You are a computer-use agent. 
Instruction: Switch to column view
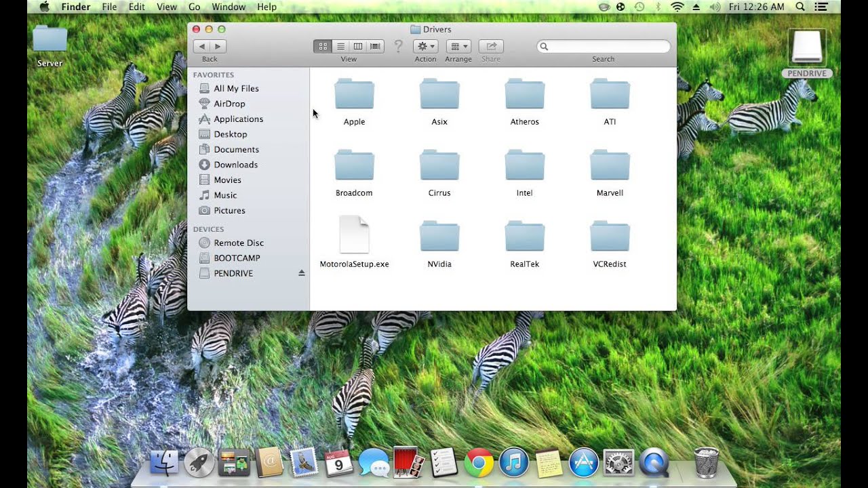tap(357, 46)
